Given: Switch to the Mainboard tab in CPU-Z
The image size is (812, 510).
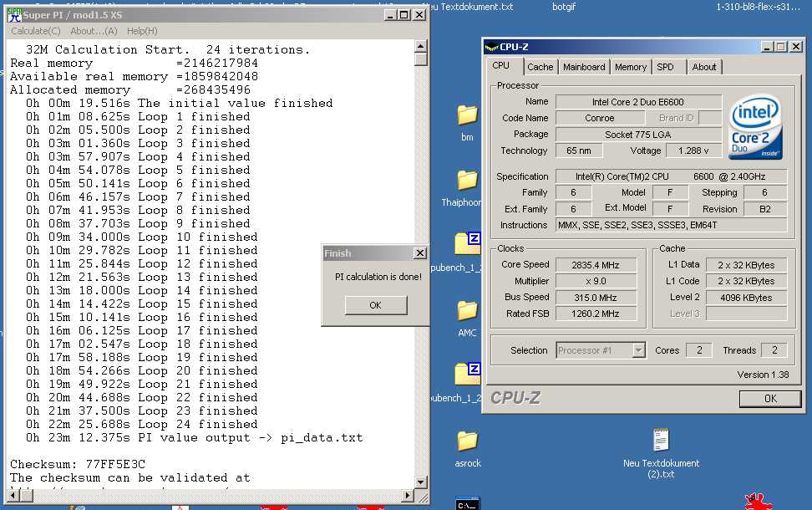Looking at the screenshot, I should pos(584,67).
